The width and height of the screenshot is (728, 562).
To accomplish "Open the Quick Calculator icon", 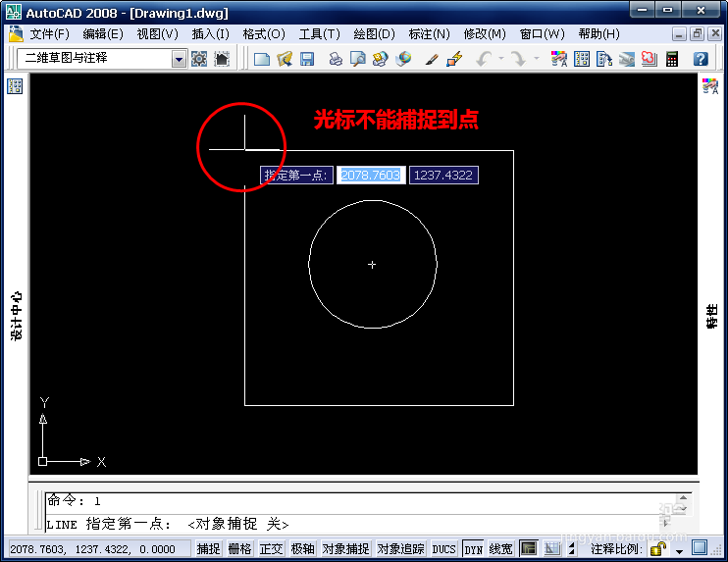I will (x=672, y=59).
